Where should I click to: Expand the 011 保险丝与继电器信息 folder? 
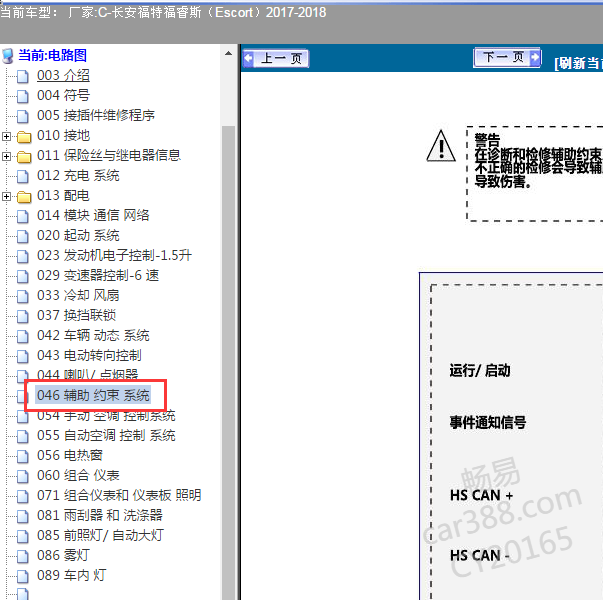(6, 156)
